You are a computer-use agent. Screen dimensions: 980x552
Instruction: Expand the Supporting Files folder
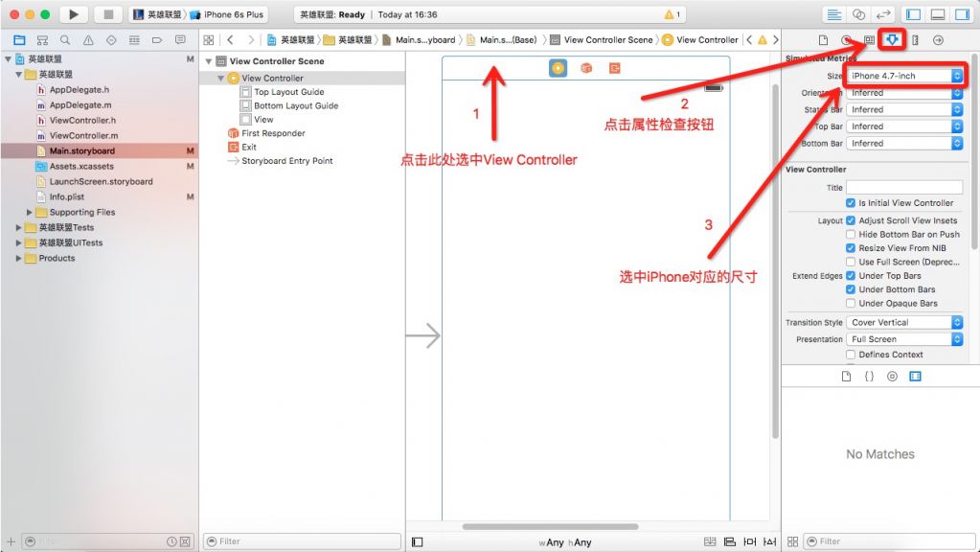(x=30, y=213)
